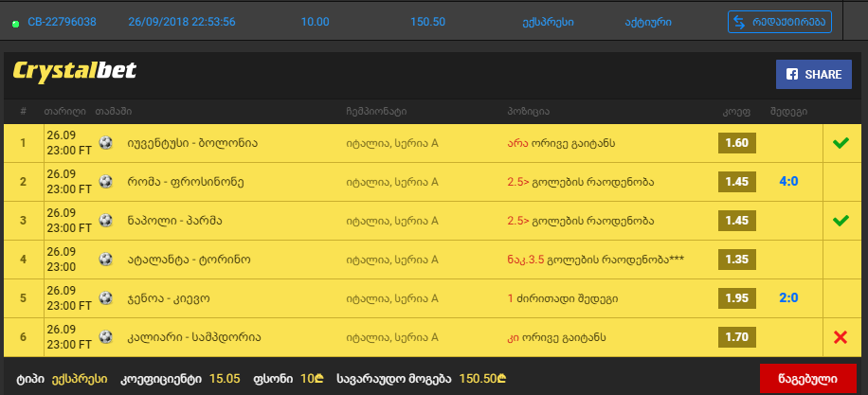
Task: Click position ნაკ.3.5 გოლების რაოდენობა***
Action: [596, 260]
